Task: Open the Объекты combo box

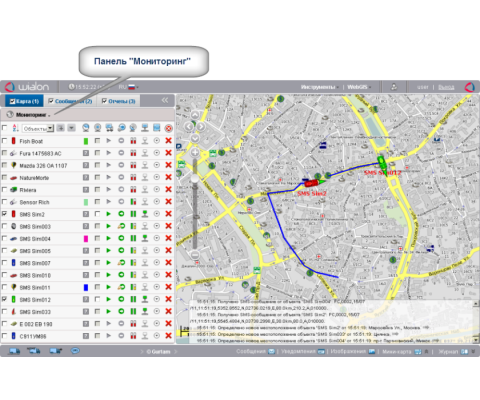Action: pyautogui.click(x=38, y=128)
